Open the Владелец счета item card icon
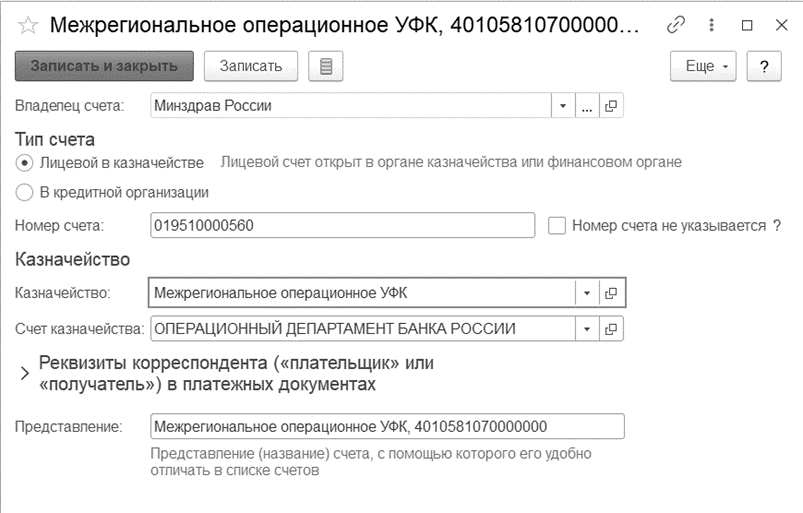 coord(611,106)
